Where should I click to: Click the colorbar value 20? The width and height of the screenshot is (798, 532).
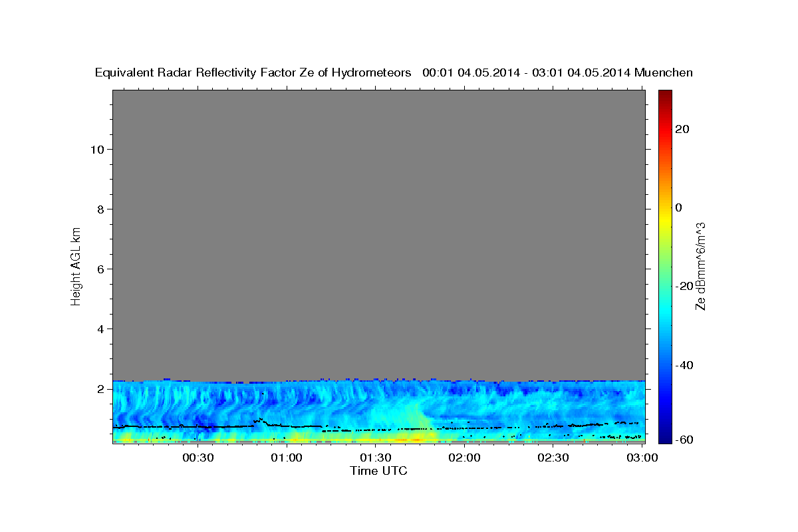(682, 129)
